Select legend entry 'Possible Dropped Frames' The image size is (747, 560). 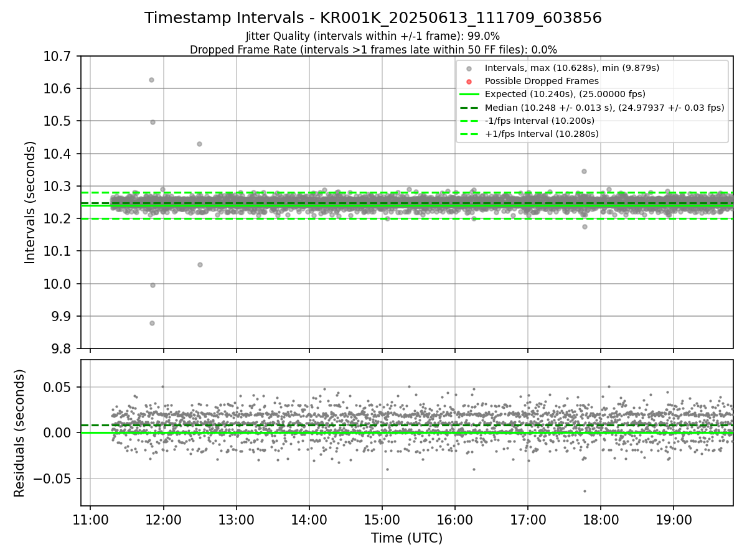tap(542, 81)
